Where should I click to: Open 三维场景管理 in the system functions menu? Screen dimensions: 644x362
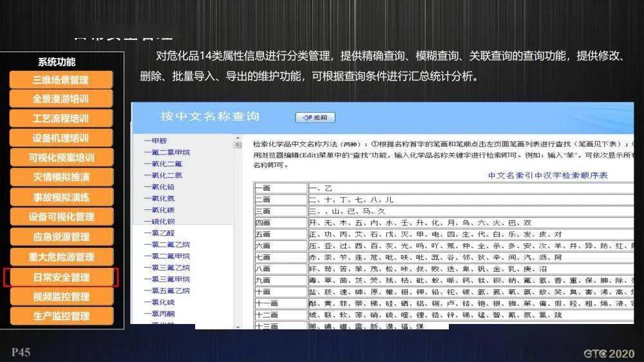61,80
